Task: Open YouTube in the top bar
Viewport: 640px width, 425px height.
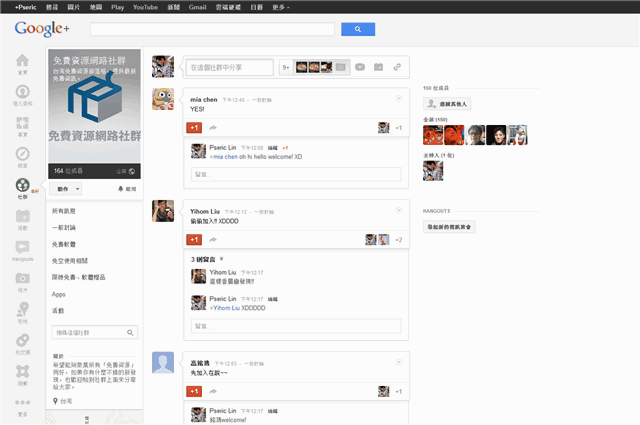Action: 145,7
